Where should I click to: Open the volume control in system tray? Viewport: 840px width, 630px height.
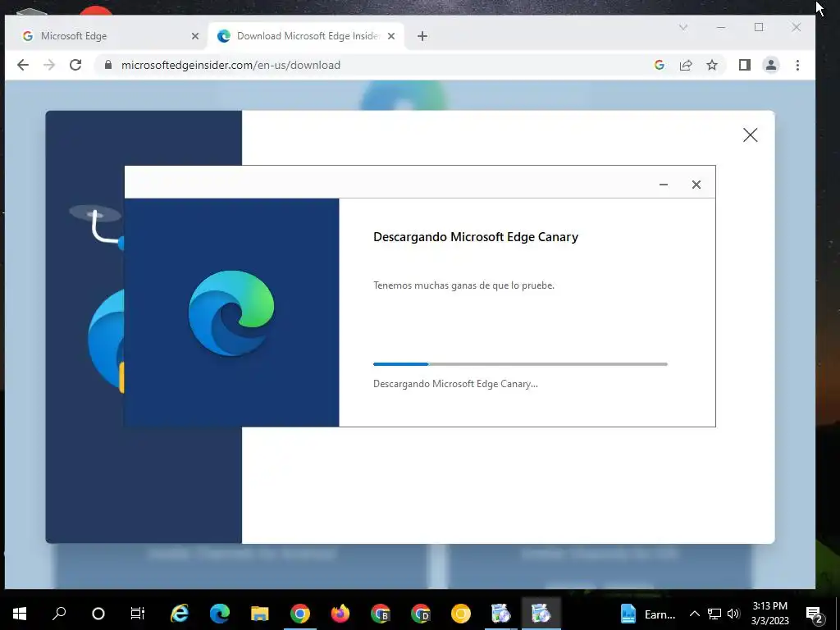734,614
